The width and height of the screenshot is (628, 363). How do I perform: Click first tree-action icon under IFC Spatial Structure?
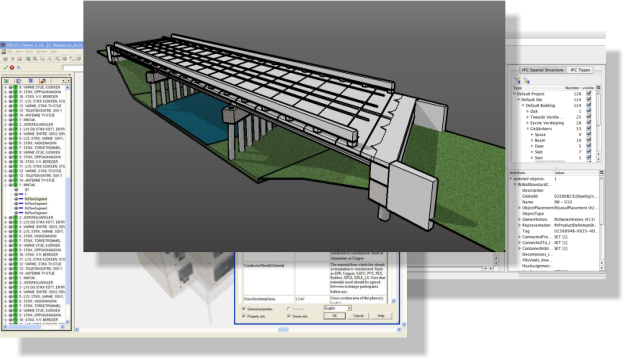point(517,81)
